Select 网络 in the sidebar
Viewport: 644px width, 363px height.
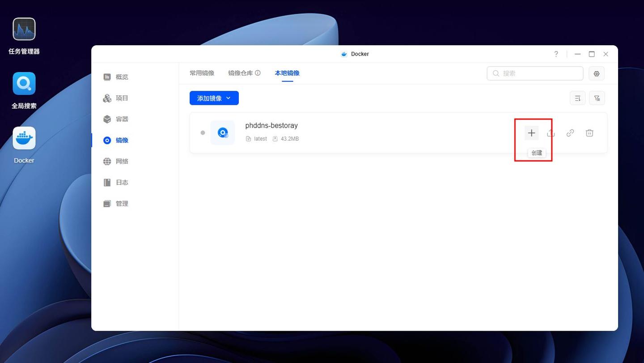pyautogui.click(x=122, y=161)
